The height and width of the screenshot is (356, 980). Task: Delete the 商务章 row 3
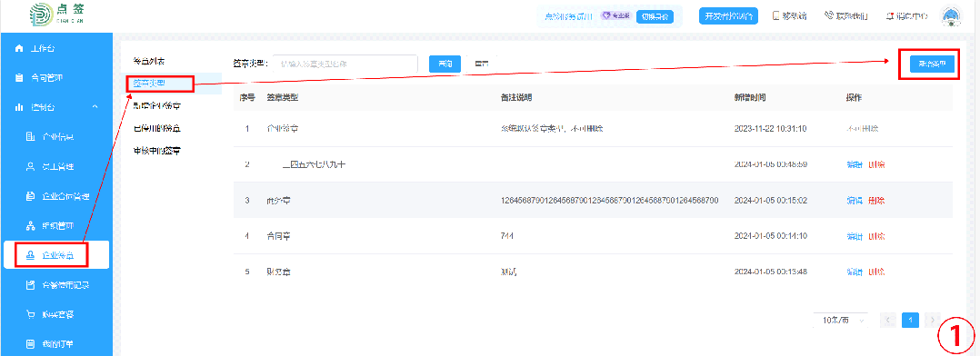click(x=877, y=201)
